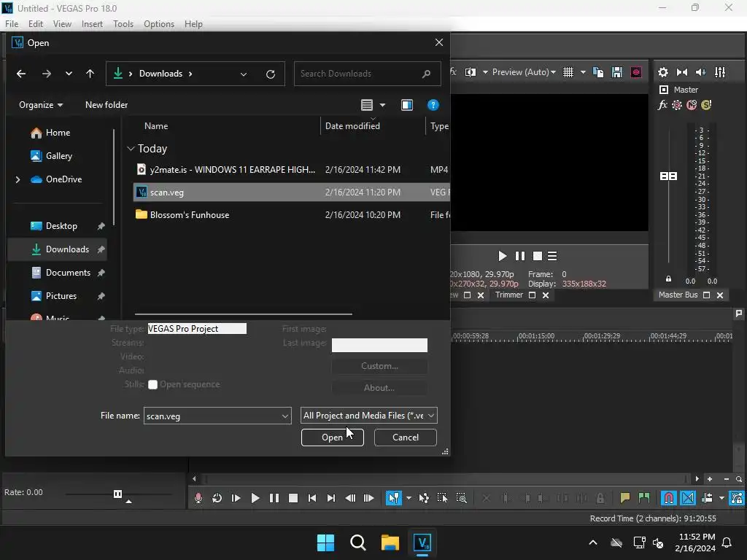Select Envelope Edit tool
The image size is (747, 560).
click(424, 498)
